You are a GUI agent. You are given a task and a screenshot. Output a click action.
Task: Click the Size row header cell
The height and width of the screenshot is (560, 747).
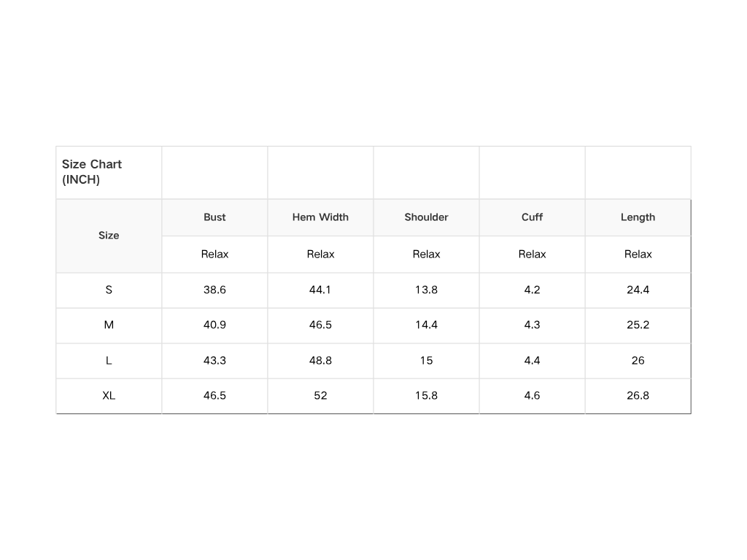pos(109,236)
